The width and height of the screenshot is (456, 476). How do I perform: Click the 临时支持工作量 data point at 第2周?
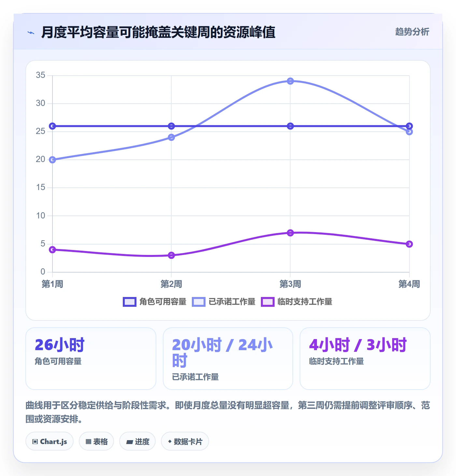pos(171,255)
